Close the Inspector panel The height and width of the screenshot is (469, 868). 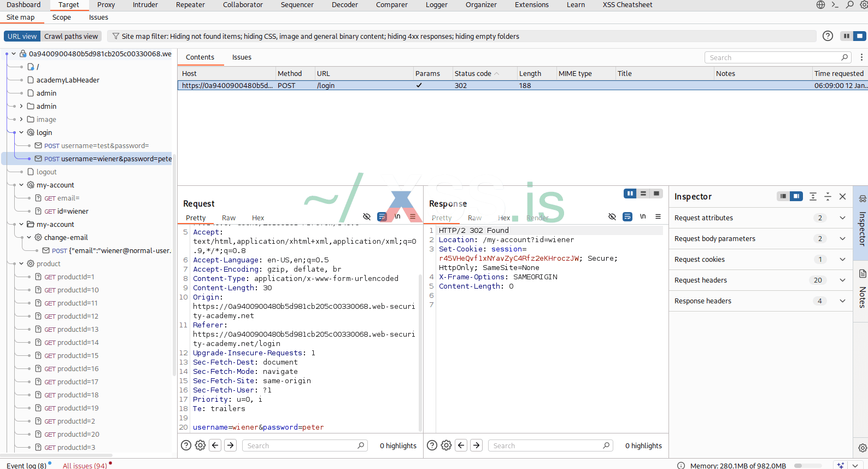pos(842,197)
